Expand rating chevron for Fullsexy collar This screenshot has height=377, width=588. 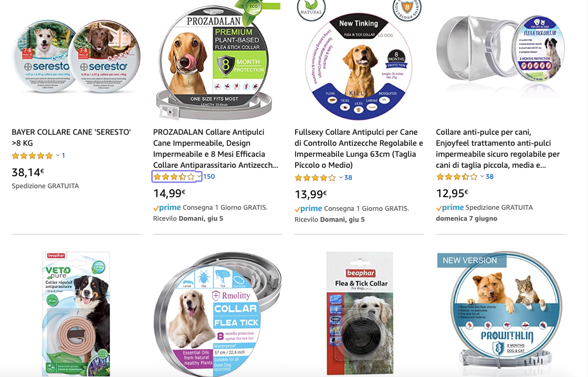[341, 177]
